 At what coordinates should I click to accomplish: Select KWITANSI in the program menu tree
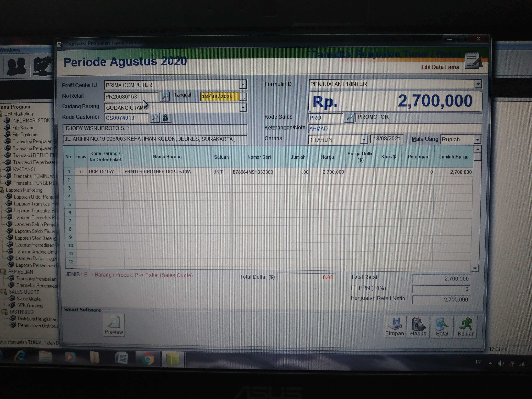[24, 169]
